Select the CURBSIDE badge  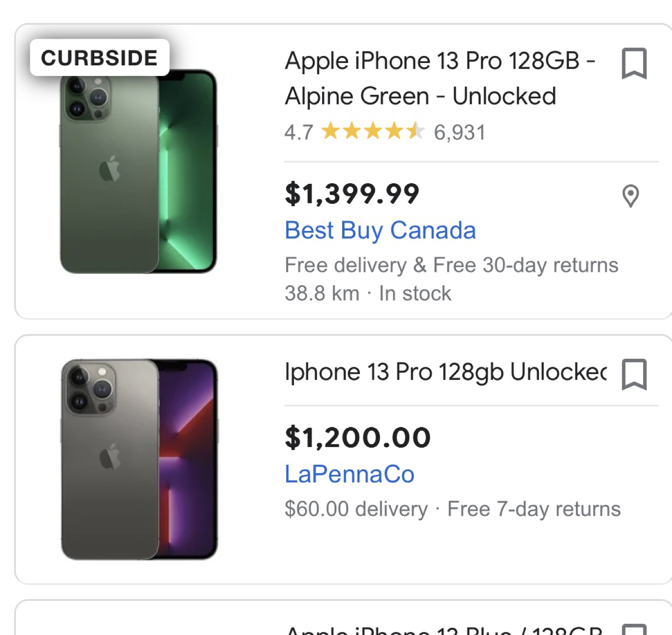(99, 58)
